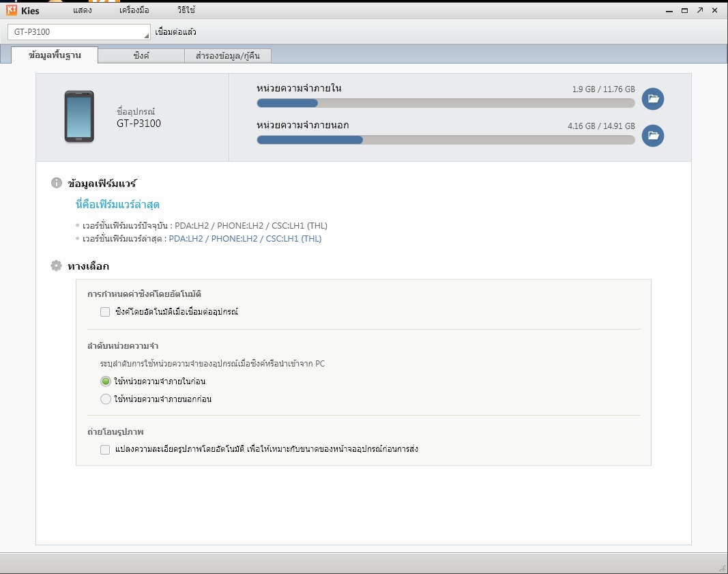Click the detach arrow window button
Viewport: 728px width, 574px height.
click(x=699, y=10)
